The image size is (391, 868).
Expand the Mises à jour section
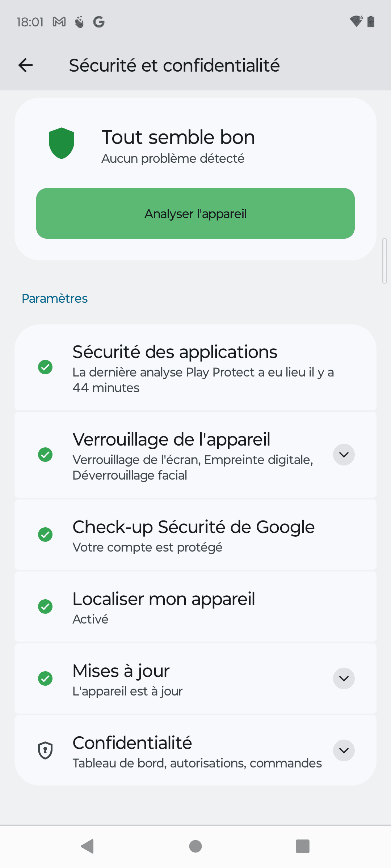pyautogui.click(x=344, y=678)
